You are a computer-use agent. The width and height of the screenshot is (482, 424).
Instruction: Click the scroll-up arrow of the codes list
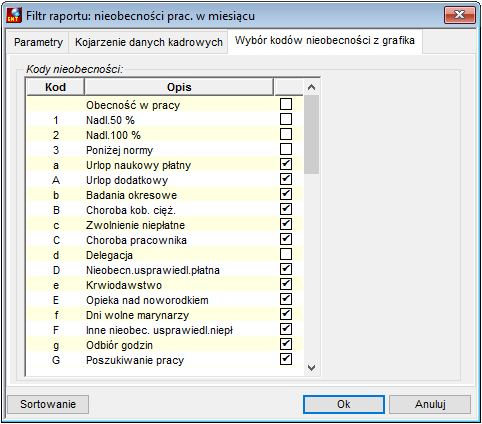tap(312, 87)
